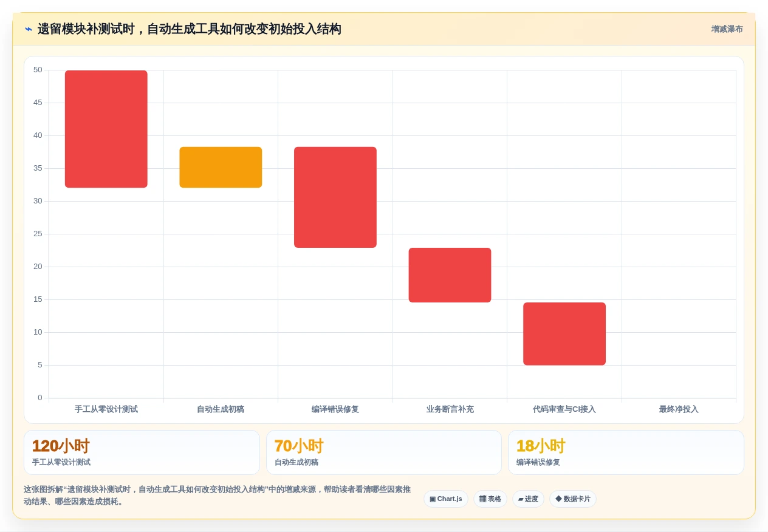Select the red 编译错误修复 bar
The height and width of the screenshot is (532, 768).
pos(335,197)
